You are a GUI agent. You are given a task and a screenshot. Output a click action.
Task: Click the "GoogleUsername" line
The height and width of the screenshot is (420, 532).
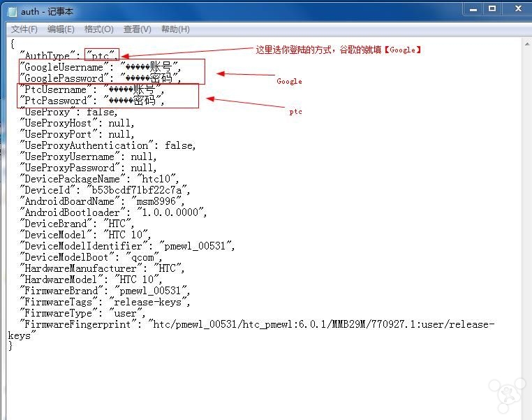point(100,67)
